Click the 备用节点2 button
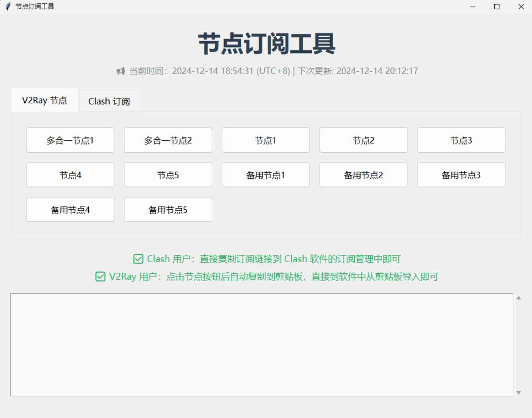 pos(364,175)
